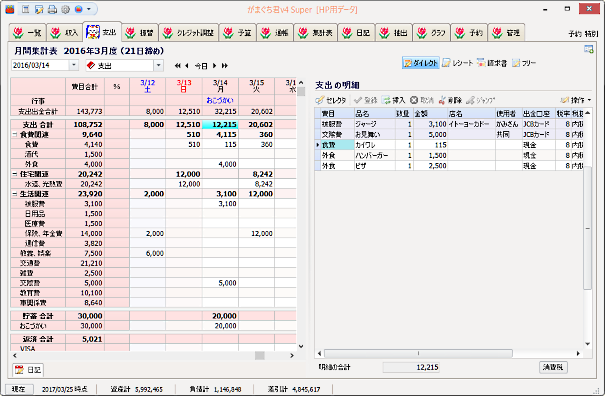Switch to the 振替 tab
Screen dimensions: 605x396
click(139, 33)
